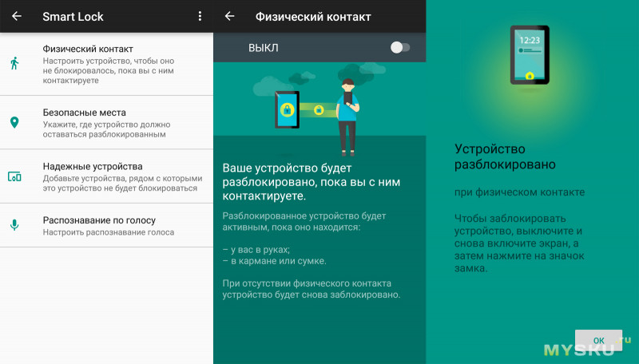
Task: Click the description 'Настроить распознавание голоса'
Action: (109, 232)
